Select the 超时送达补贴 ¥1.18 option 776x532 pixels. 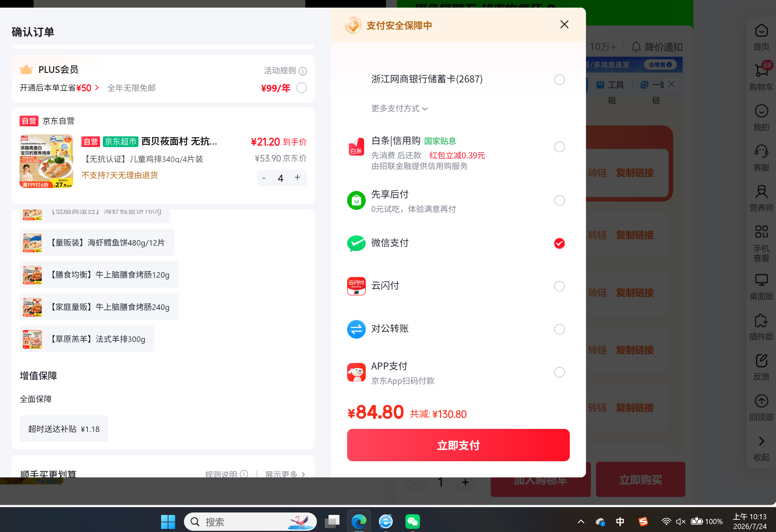coord(64,429)
